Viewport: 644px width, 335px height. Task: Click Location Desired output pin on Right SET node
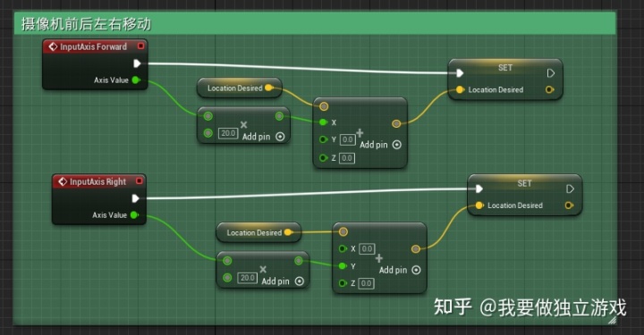click(x=569, y=205)
